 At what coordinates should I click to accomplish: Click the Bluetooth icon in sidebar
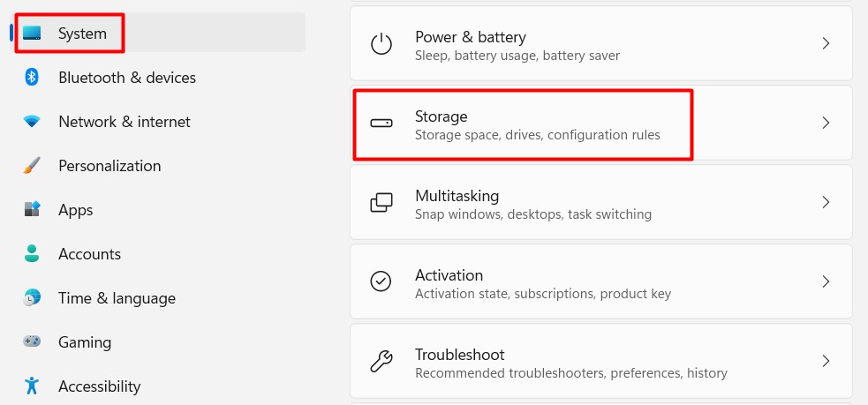pos(32,78)
